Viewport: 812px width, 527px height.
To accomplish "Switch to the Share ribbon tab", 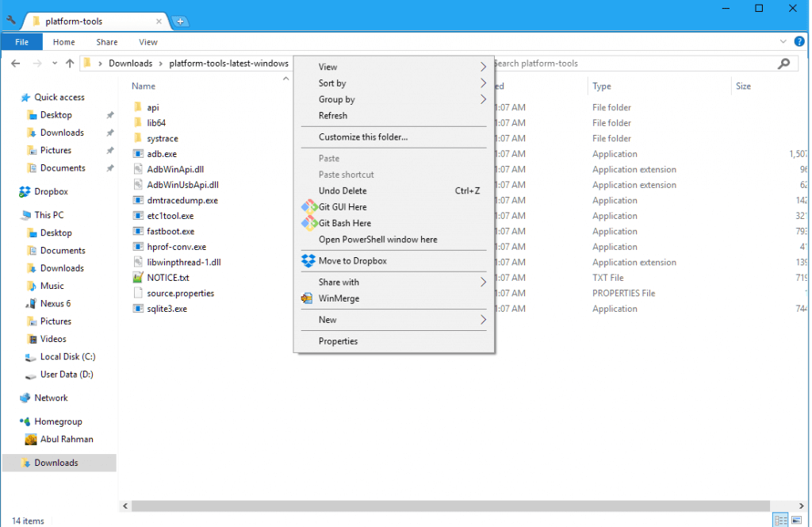I will (107, 42).
